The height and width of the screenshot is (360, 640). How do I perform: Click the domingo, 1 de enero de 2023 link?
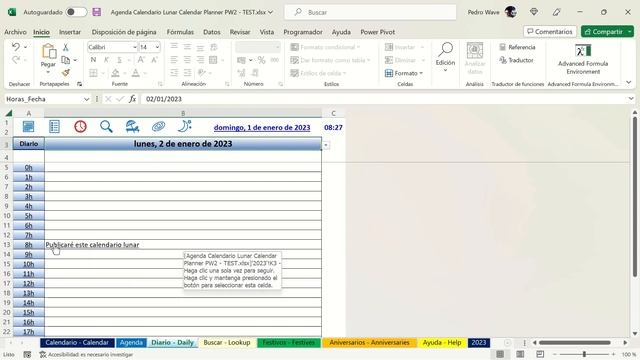[262, 127]
